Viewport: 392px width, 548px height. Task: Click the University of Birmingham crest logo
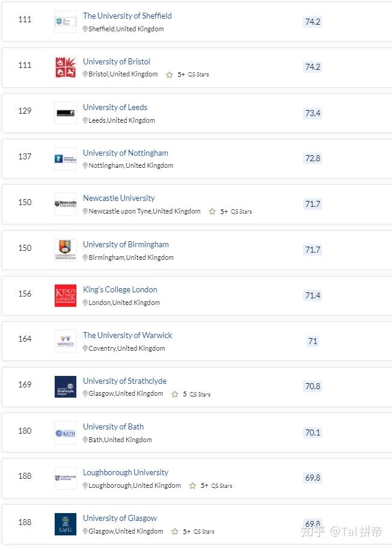[65, 250]
